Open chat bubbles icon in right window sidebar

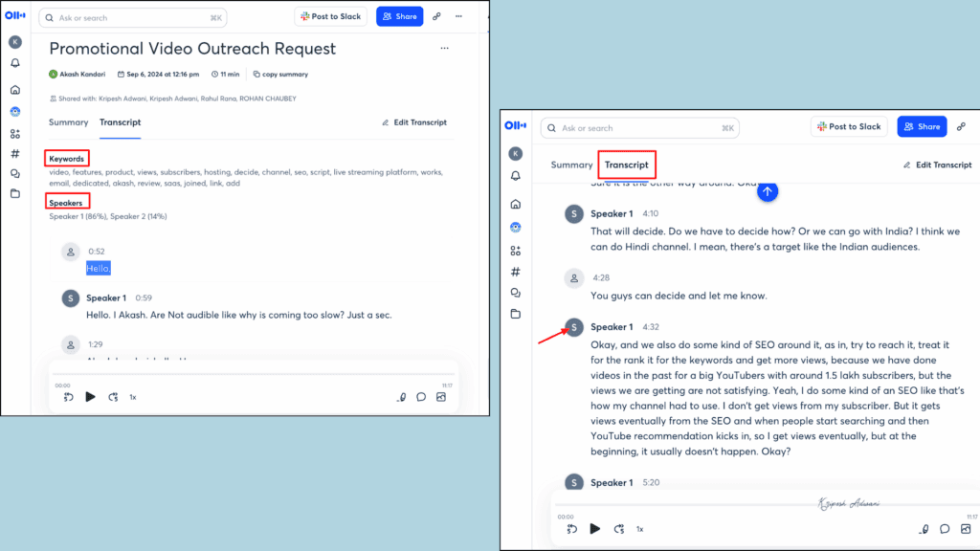click(x=516, y=293)
